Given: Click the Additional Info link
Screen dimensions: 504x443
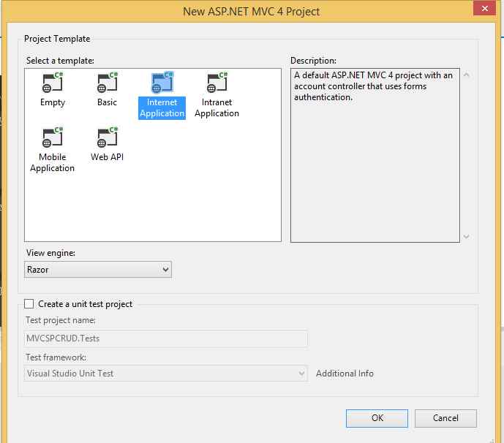Looking at the screenshot, I should [x=345, y=374].
